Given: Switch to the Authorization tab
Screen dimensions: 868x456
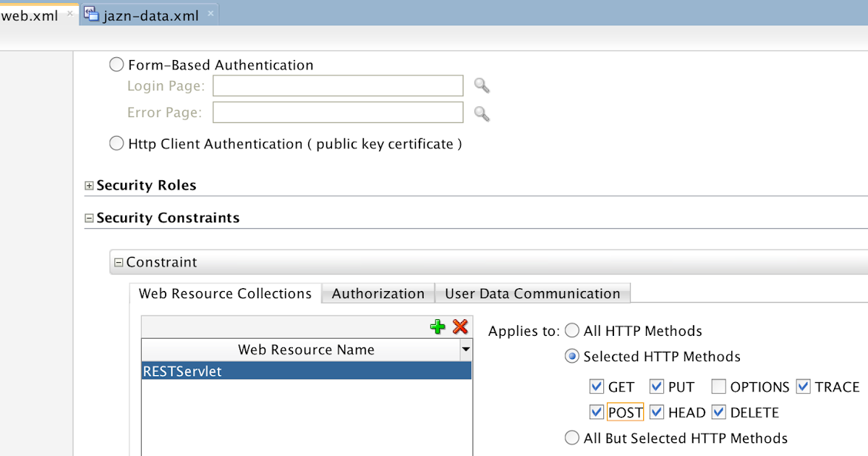Looking at the screenshot, I should pos(378,293).
